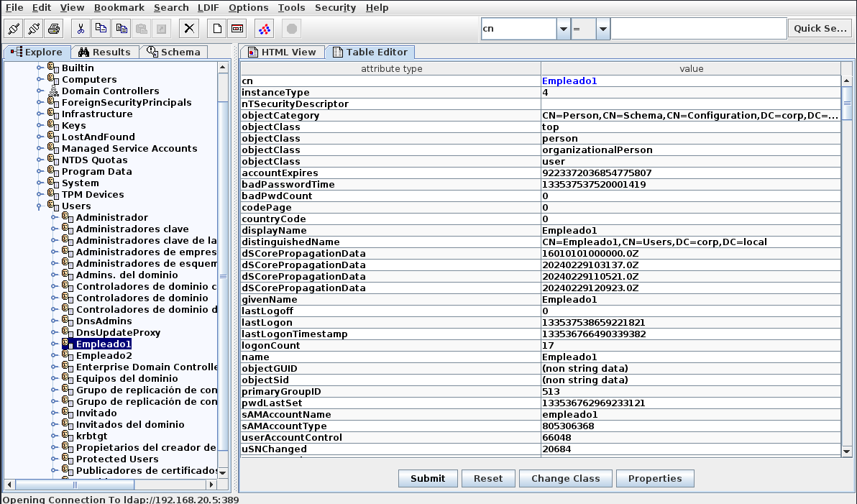Click the Stop query toolbar icon
The height and width of the screenshot is (504, 857).
pos(292,29)
